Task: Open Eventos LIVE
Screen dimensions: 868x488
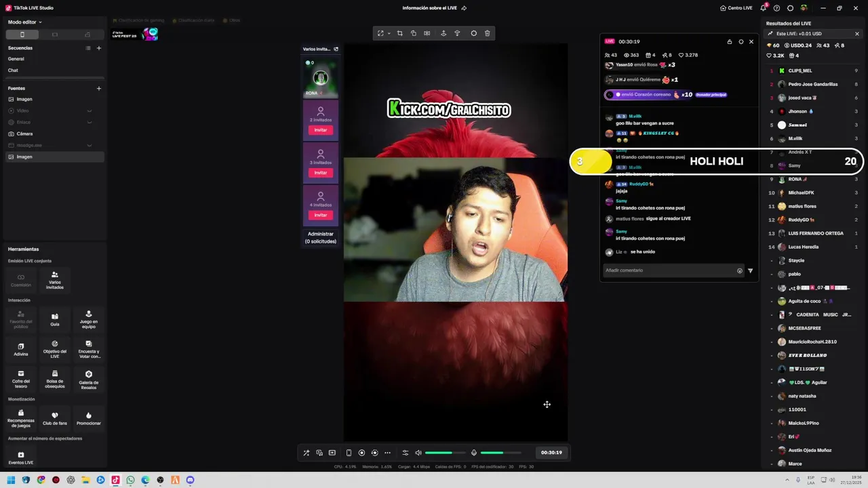Action: coord(21,458)
